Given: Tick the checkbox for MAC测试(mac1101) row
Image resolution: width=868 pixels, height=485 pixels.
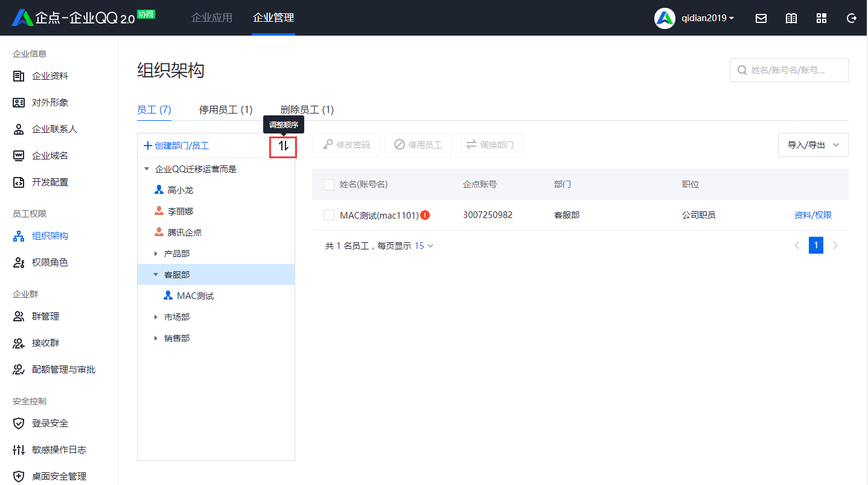Looking at the screenshot, I should (x=329, y=215).
